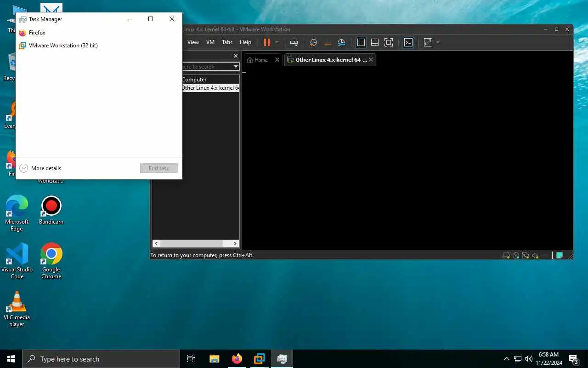588x368 pixels.
Task: Open Task View on the taskbar
Action: click(191, 359)
